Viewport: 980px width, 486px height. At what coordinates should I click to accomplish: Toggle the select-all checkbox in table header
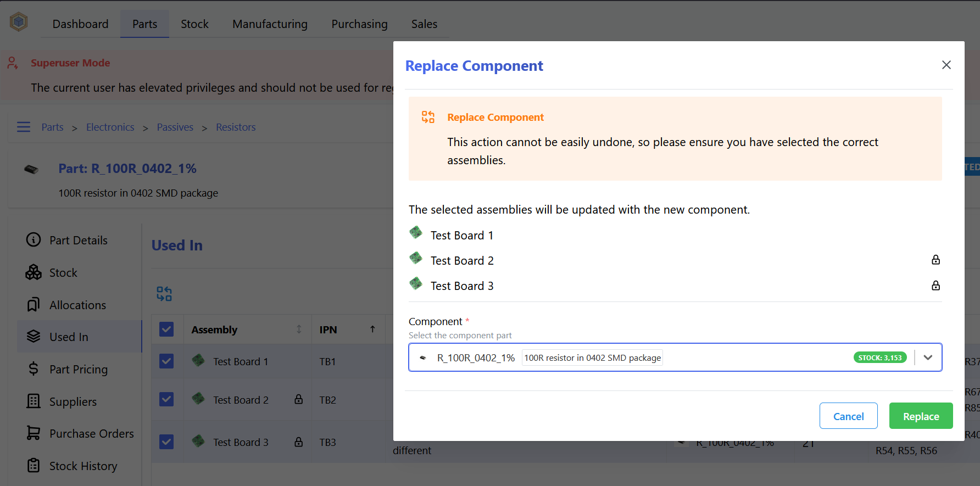pyautogui.click(x=166, y=329)
